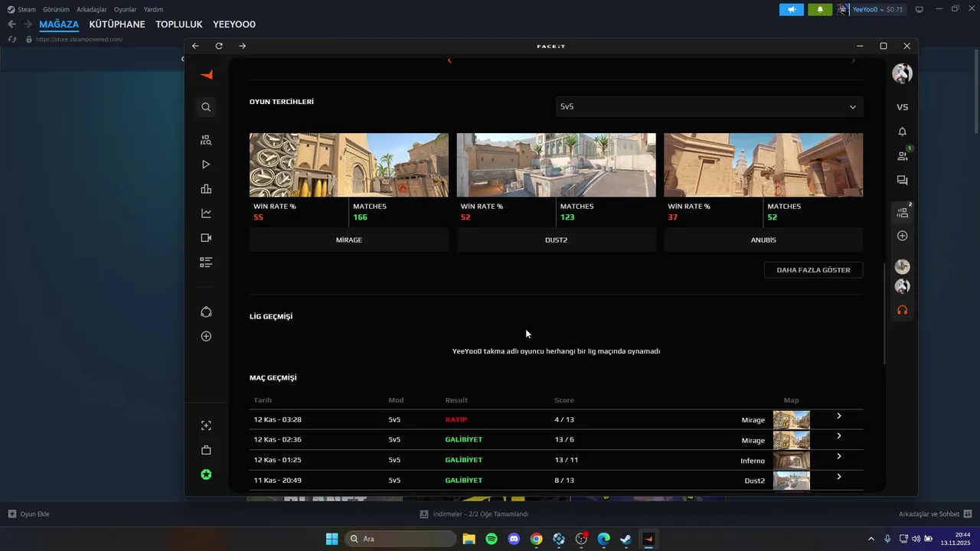Viewport: 980px width, 551px height.
Task: Click the green star premium icon
Action: (x=206, y=474)
